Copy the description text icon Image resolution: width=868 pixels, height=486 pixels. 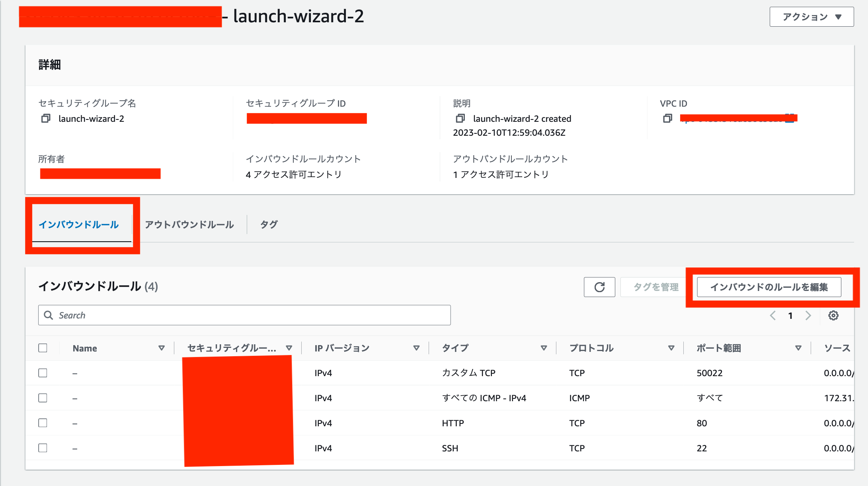pos(460,119)
